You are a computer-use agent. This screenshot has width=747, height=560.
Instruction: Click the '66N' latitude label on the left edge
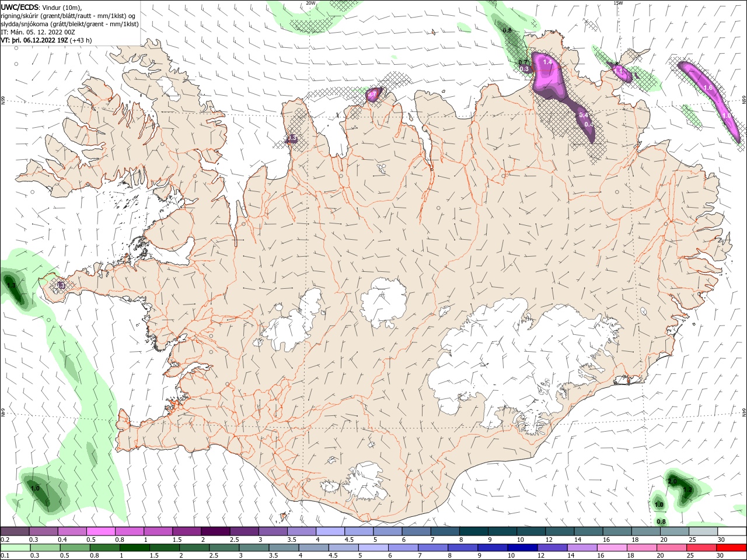click(x=3, y=101)
